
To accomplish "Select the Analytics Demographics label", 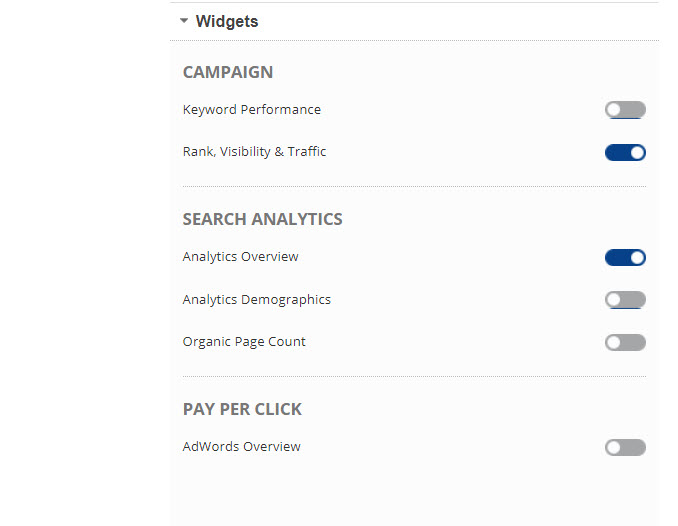I will point(256,300).
